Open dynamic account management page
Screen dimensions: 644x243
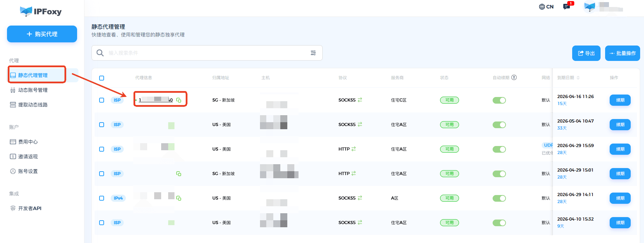[x=33, y=90]
